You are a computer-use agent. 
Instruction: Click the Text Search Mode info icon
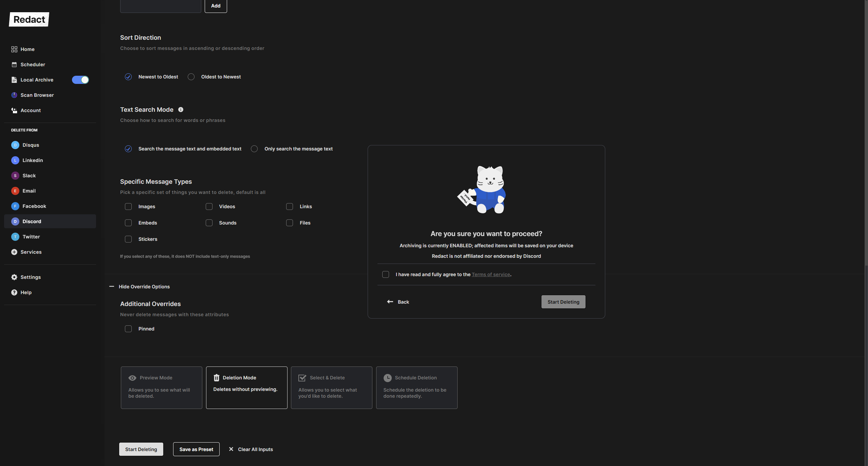[x=181, y=109]
